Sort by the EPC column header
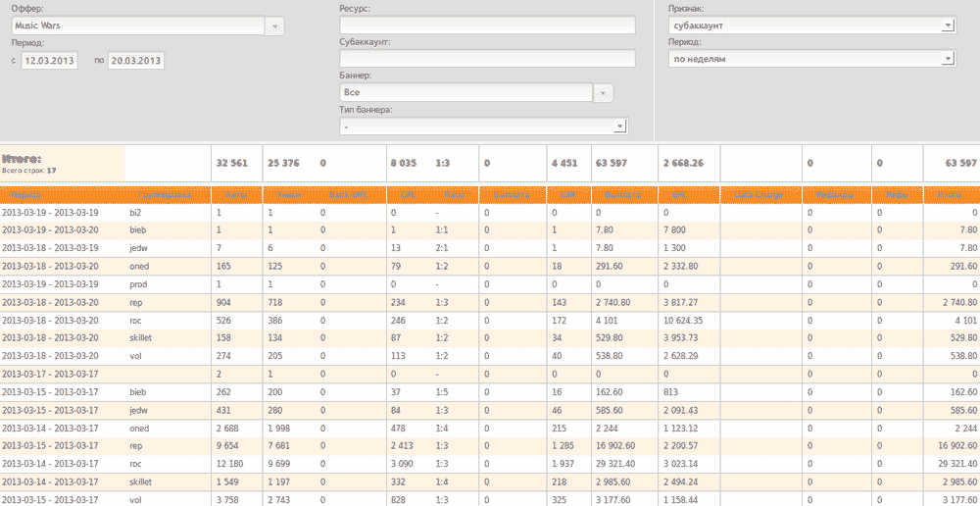 click(680, 195)
